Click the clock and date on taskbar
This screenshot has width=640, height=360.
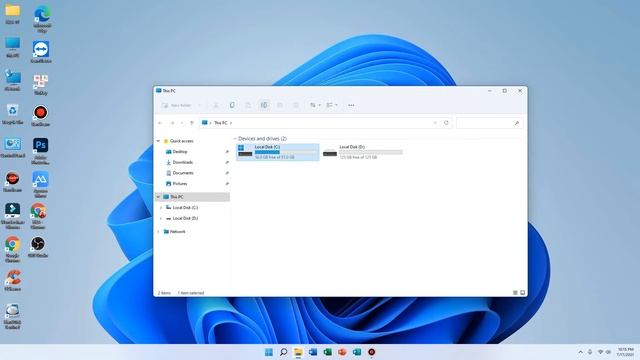625,352
